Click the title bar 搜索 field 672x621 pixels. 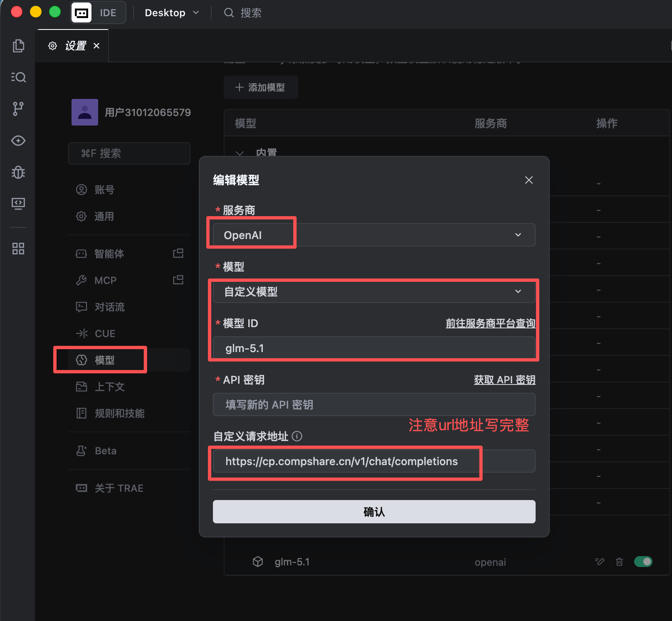click(243, 13)
